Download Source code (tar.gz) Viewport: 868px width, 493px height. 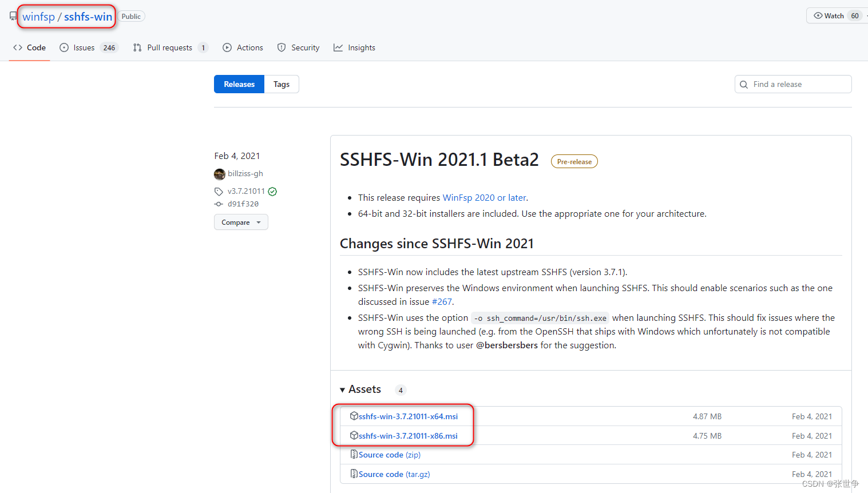394,474
